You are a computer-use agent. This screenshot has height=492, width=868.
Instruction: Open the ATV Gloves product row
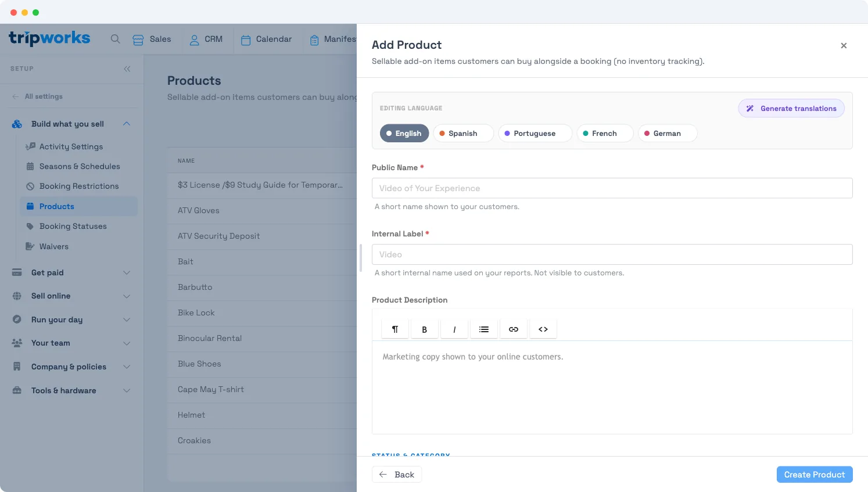click(x=262, y=210)
